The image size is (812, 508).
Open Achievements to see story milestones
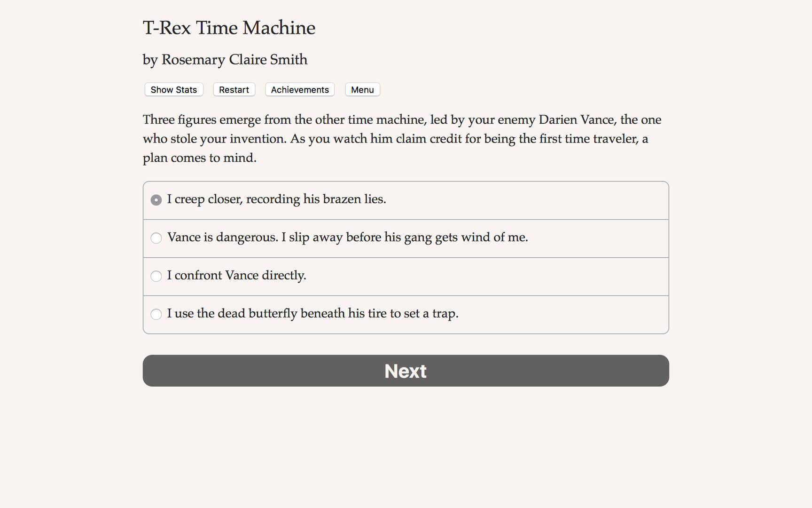click(x=299, y=89)
